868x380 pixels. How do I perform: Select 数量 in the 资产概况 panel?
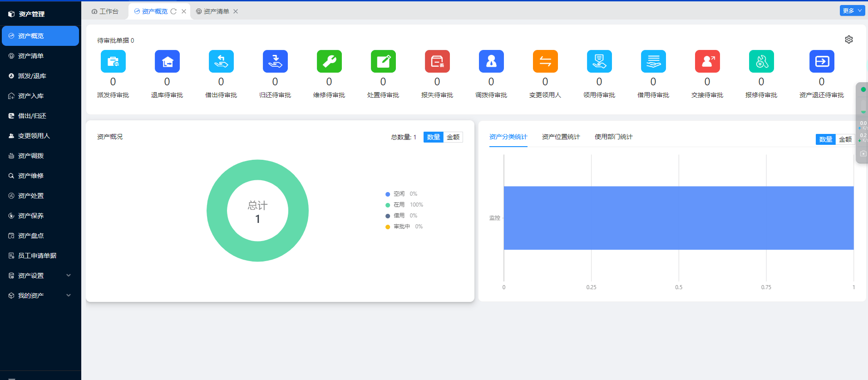pyautogui.click(x=433, y=137)
